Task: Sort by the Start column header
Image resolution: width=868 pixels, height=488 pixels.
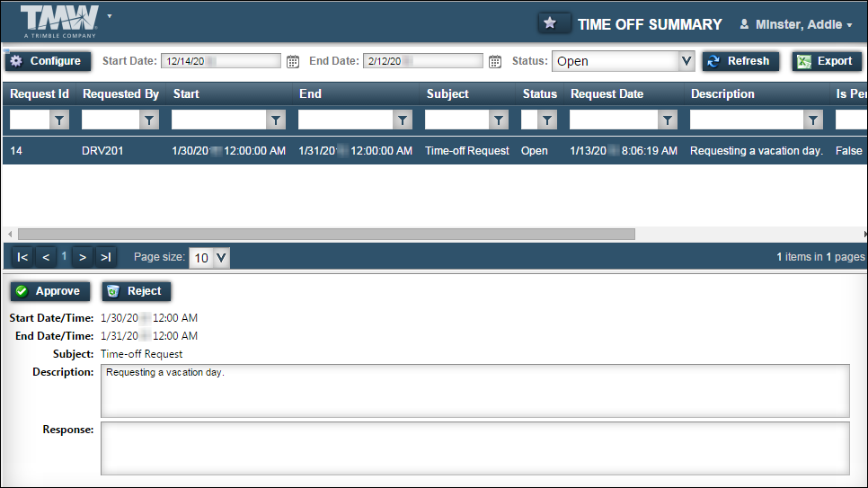Action: (186, 93)
